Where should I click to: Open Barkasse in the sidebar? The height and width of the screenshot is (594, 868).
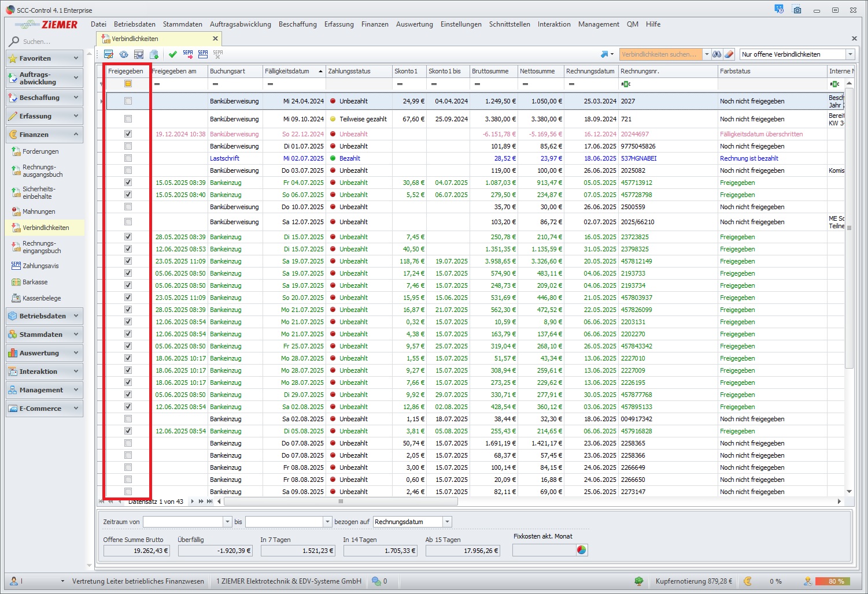tap(35, 282)
